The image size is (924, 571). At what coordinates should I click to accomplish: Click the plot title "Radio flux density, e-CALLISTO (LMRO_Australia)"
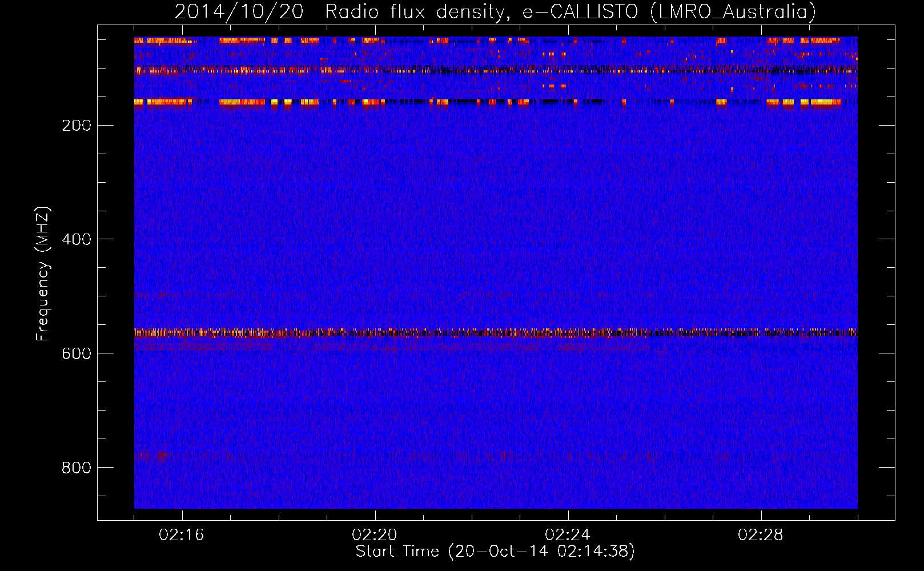[x=571, y=12]
